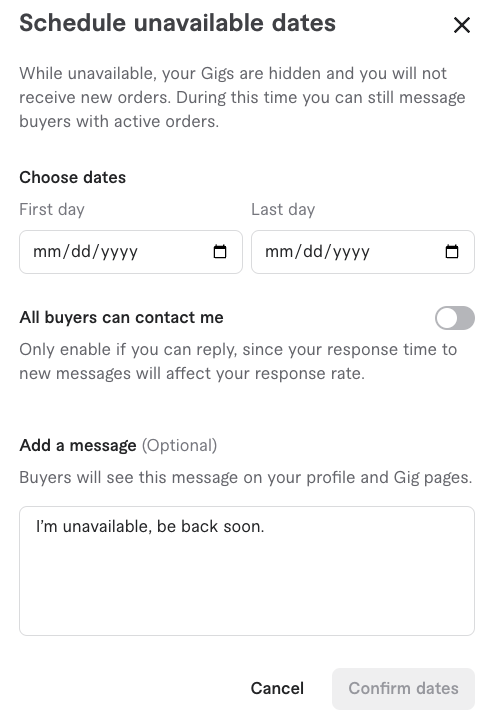Screen dimensions: 486x720
Task: Select the year segment in First day field
Action: tap(119, 252)
